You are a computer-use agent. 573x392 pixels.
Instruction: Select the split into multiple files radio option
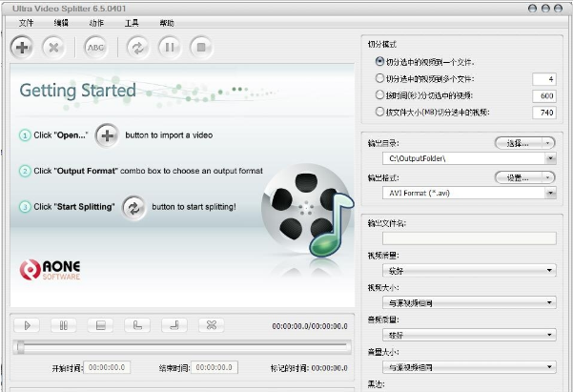point(380,78)
